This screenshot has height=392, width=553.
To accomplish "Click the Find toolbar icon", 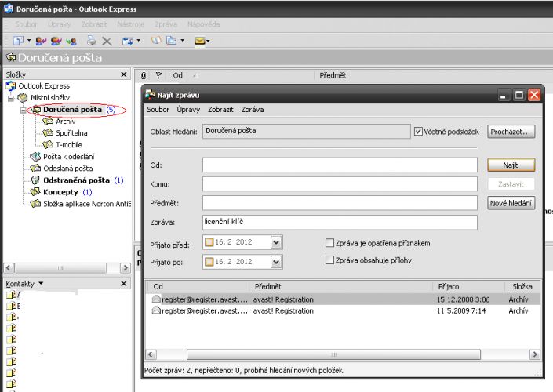I will [172, 41].
